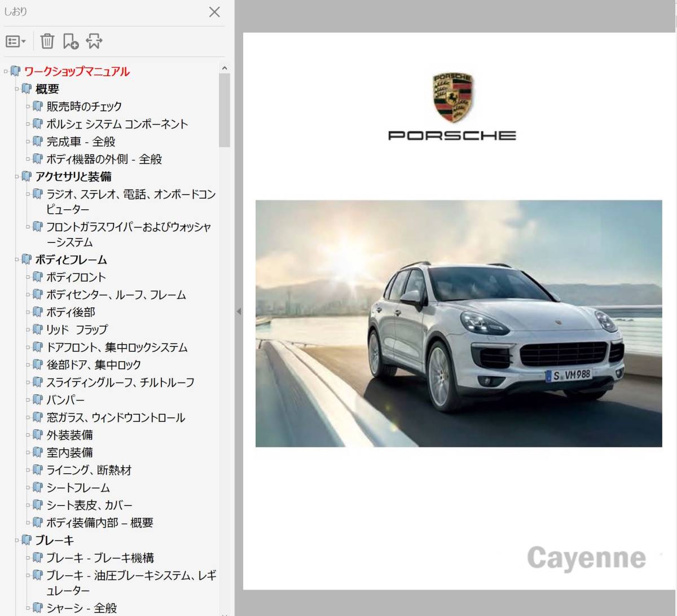Expand the 販売時のチェック bookmark
The image size is (677, 616).
(x=28, y=106)
